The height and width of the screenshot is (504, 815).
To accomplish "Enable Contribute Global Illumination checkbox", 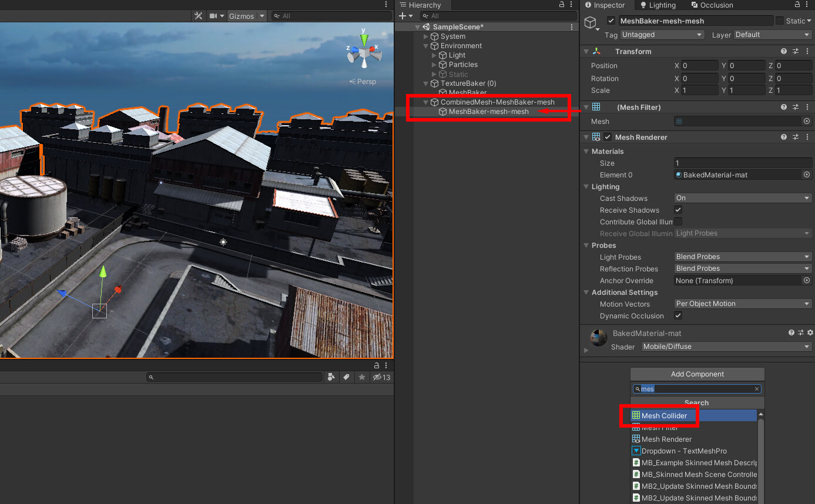I will pyautogui.click(x=678, y=221).
